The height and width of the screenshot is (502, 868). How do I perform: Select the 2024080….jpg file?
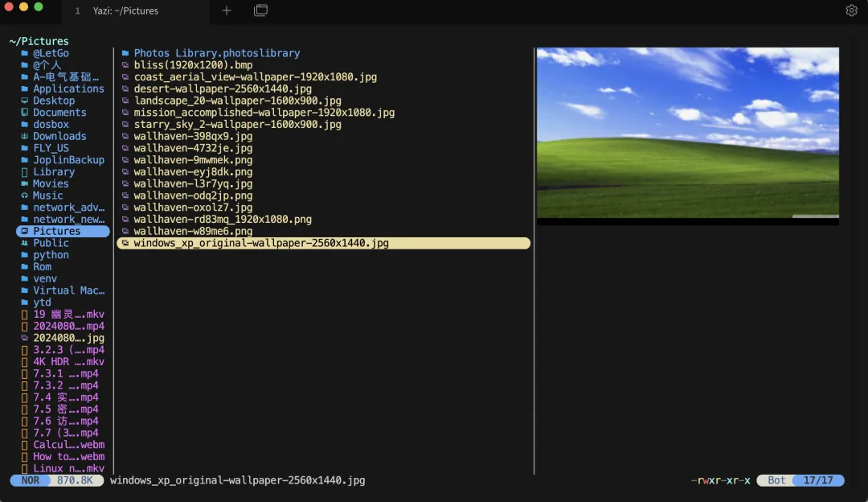tap(68, 338)
